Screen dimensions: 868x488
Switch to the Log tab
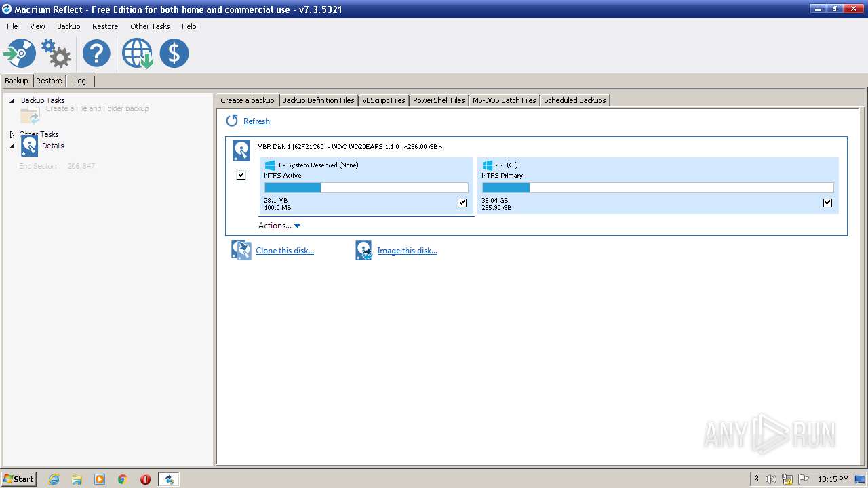pyautogui.click(x=80, y=81)
